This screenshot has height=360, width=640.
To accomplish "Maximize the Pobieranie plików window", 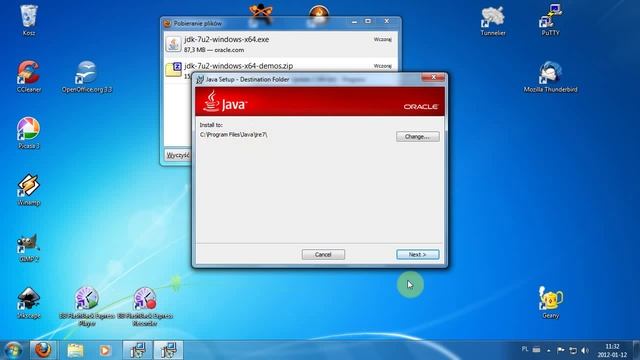I will click(x=368, y=21).
